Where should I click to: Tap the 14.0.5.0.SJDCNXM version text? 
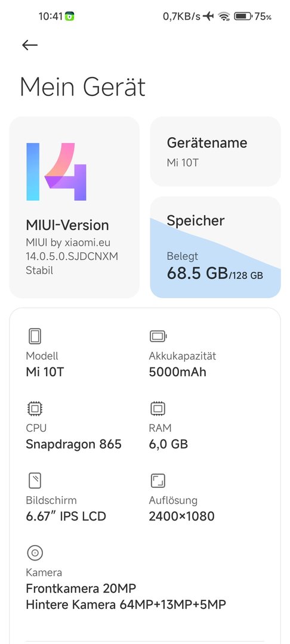(x=72, y=256)
